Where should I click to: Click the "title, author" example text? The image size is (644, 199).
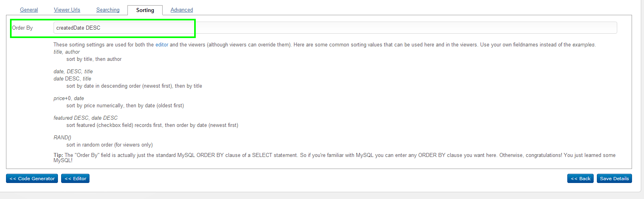67,52
